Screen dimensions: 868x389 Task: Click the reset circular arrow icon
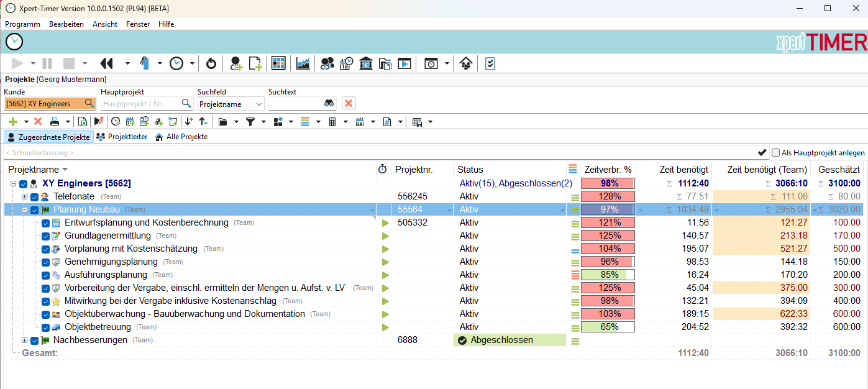211,63
